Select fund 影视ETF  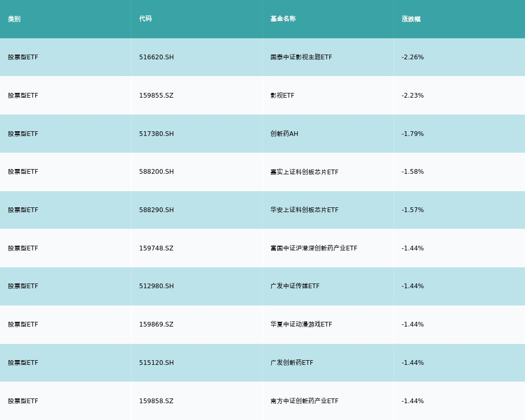click(282, 96)
